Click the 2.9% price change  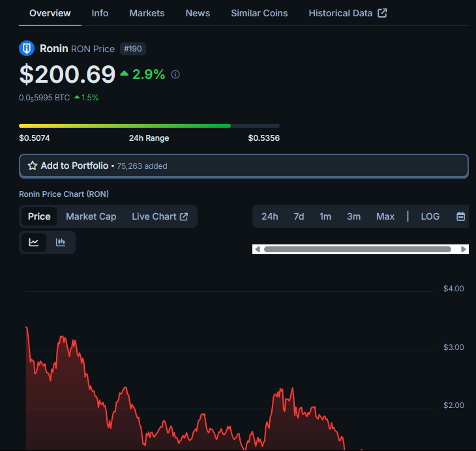point(149,74)
